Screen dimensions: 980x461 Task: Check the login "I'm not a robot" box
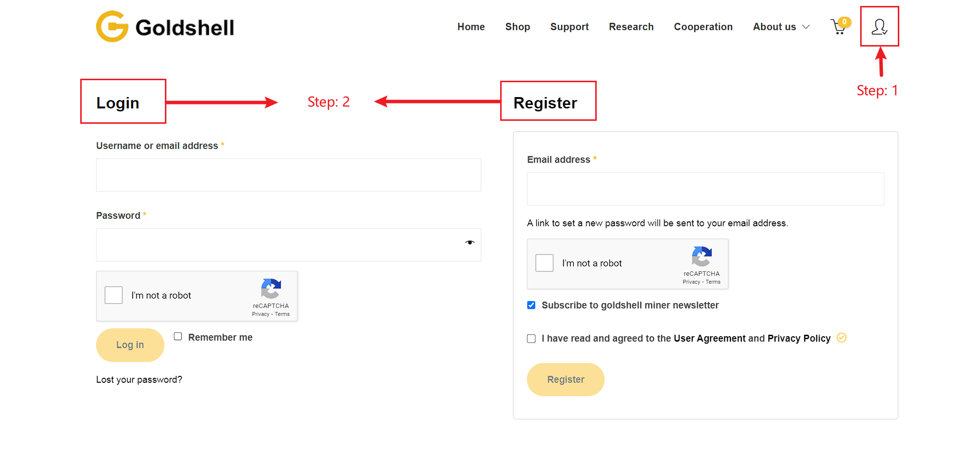[114, 295]
